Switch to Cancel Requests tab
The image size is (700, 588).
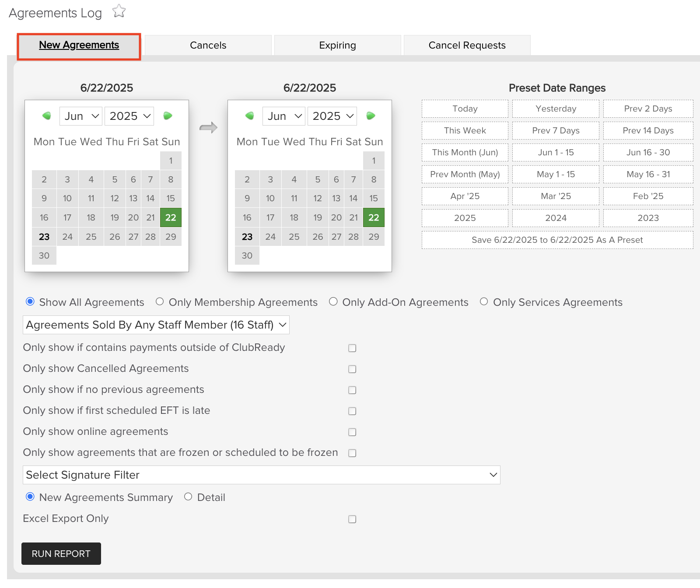tap(467, 45)
